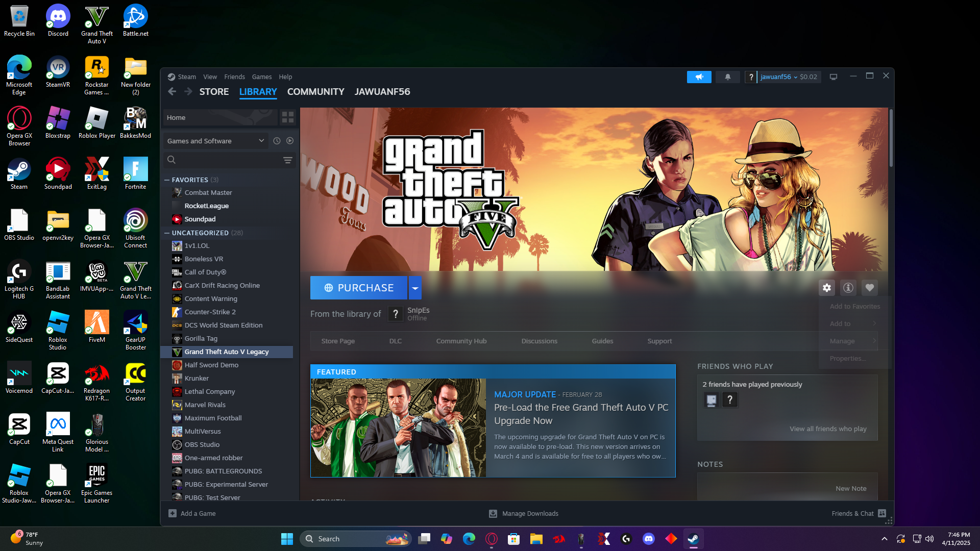Image resolution: width=980 pixels, height=551 pixels.
Task: Open FiveM desktop shortcut
Action: point(97,327)
